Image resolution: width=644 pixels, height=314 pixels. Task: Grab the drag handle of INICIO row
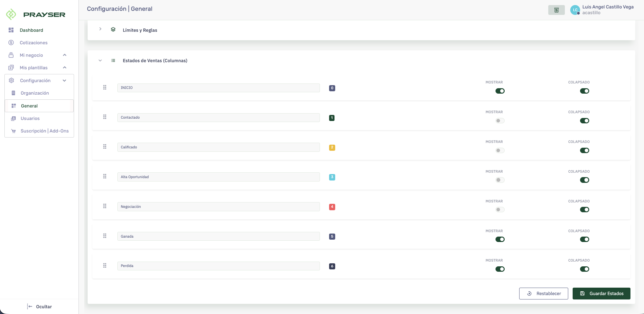point(105,87)
